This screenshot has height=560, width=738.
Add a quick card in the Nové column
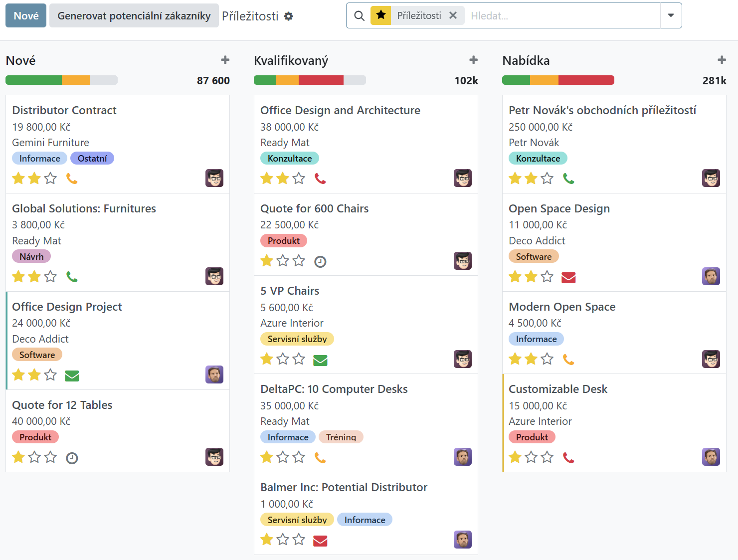[225, 60]
